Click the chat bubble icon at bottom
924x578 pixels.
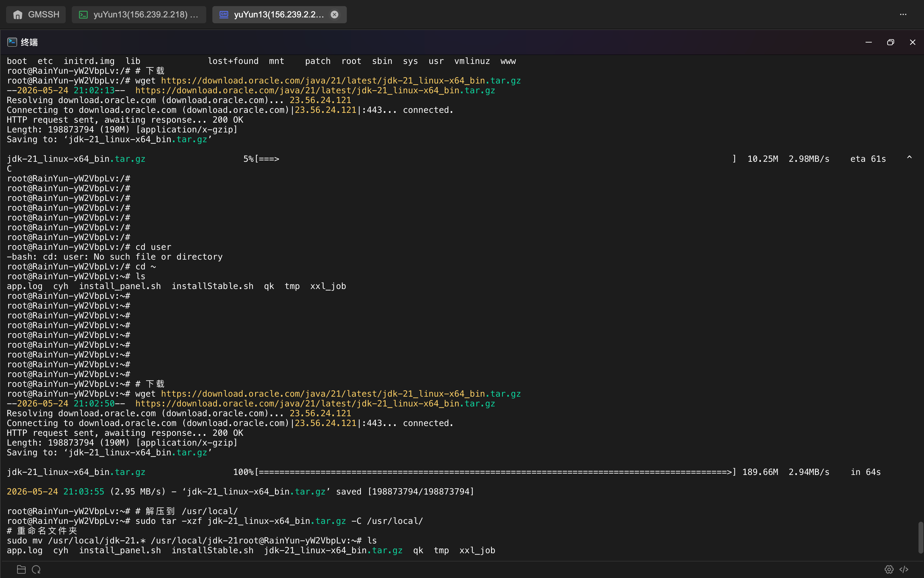click(36, 569)
